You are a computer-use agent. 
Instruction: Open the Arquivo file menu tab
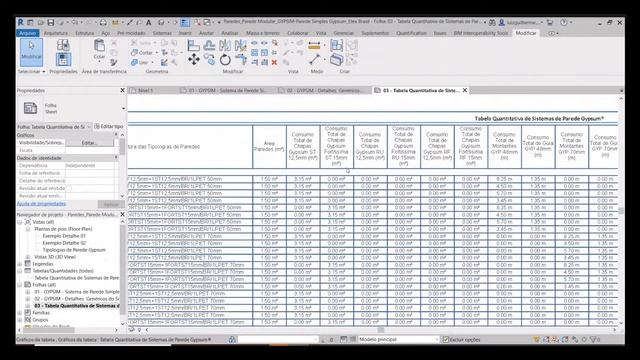(x=28, y=33)
